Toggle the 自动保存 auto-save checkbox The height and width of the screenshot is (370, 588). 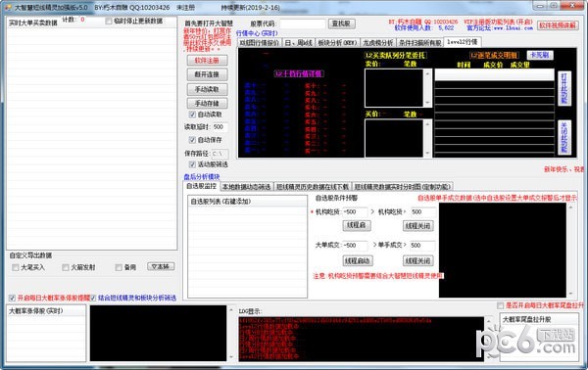192,140
